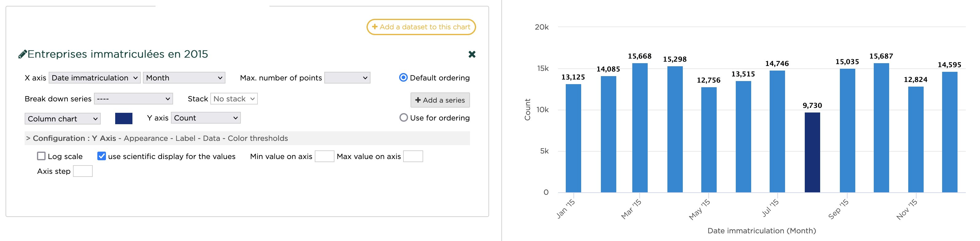The height and width of the screenshot is (241, 980).
Task: Expand the Max. number of points dropdown
Action: [347, 78]
